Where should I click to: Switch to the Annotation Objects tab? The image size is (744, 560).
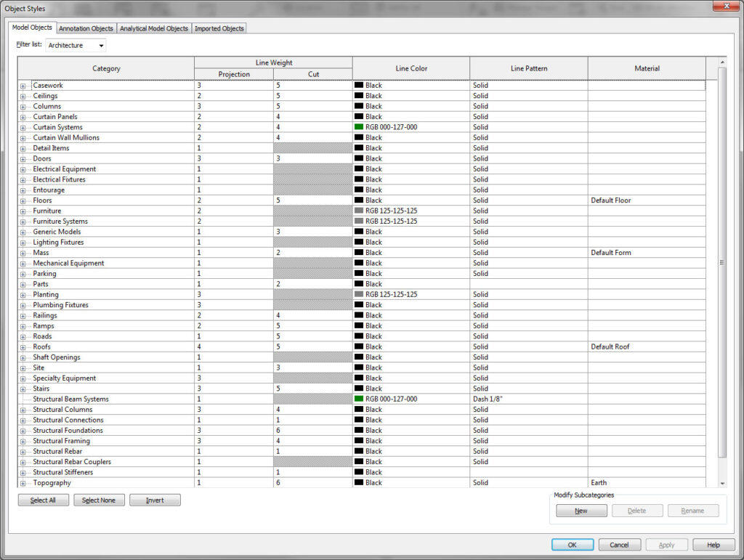coord(86,28)
